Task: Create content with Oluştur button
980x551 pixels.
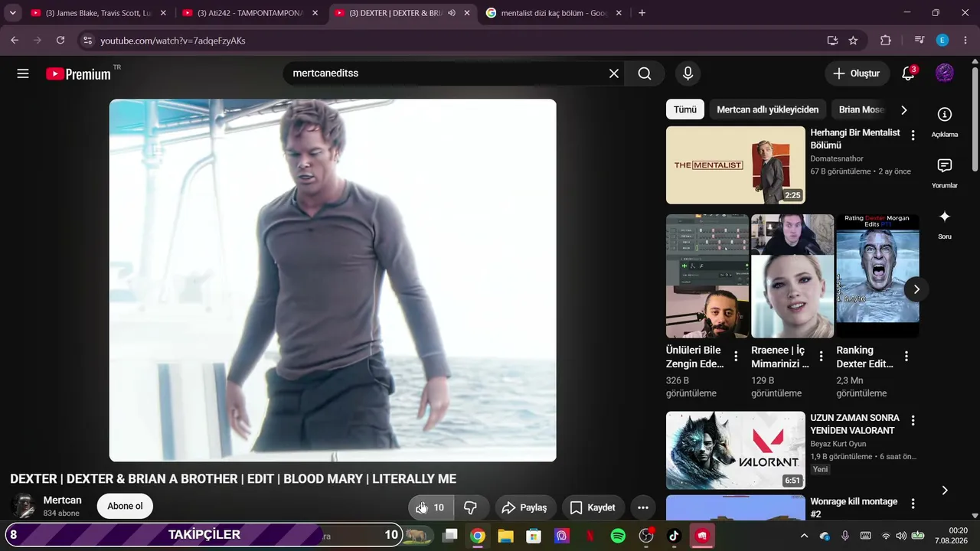Action: [x=857, y=73]
